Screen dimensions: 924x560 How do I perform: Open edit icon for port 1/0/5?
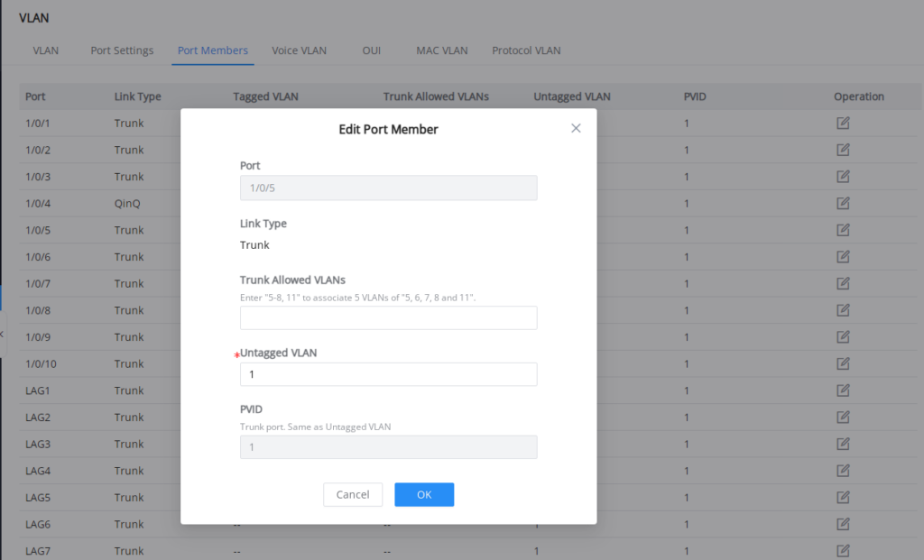click(843, 230)
